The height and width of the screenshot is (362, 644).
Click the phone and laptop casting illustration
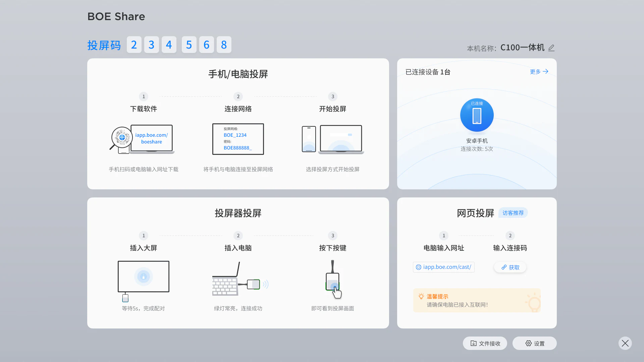click(333, 139)
